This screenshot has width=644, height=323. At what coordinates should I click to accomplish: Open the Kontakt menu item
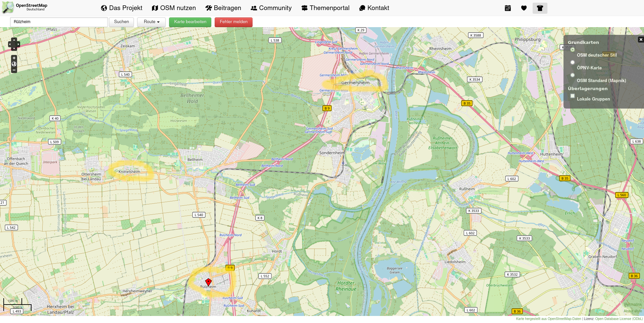374,8
